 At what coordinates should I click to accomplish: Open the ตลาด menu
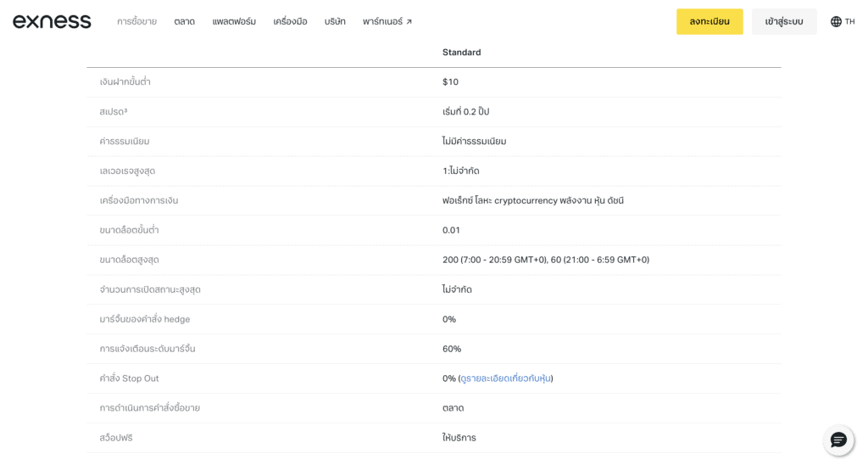184,21
